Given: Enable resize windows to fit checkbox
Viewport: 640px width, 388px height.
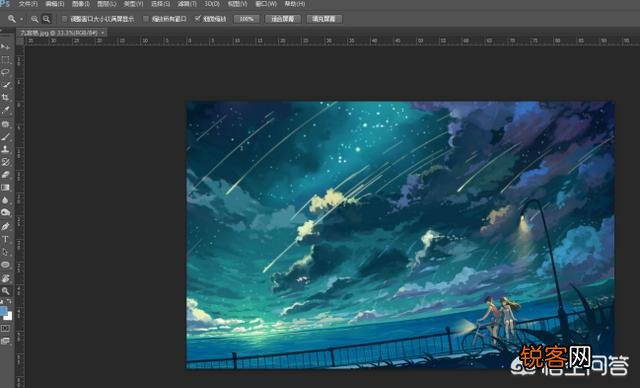Looking at the screenshot, I should click(64, 19).
